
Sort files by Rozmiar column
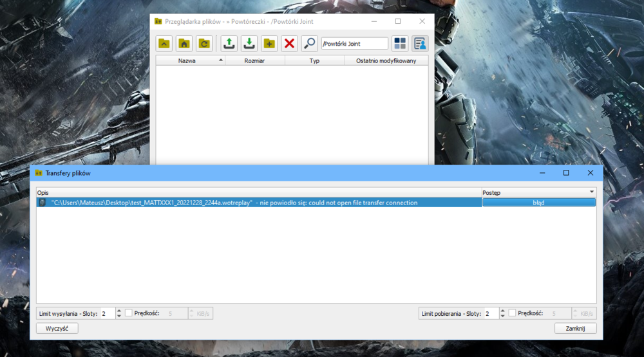(254, 60)
